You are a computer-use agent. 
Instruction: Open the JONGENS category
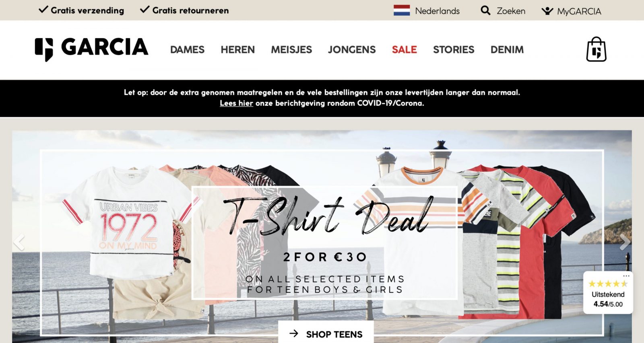[352, 50]
